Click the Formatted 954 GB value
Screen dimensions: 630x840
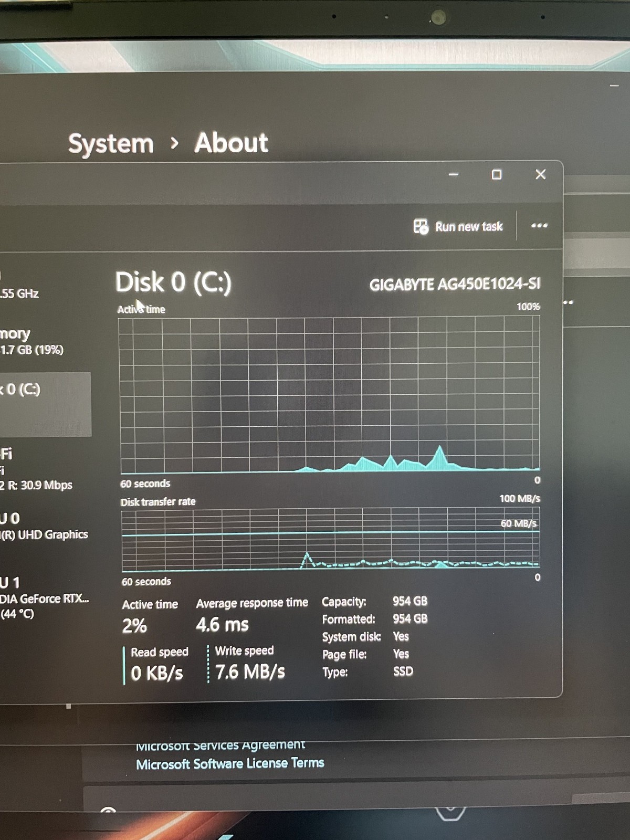point(410,618)
